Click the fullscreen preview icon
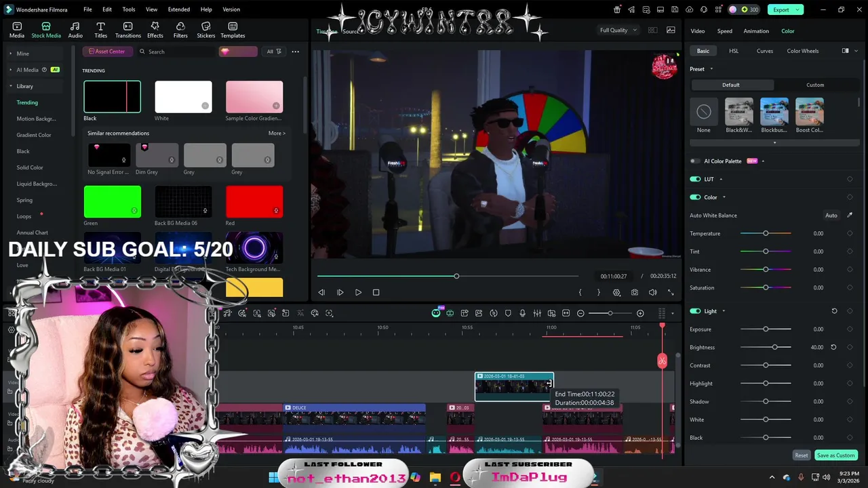868x488 pixels. pyautogui.click(x=671, y=292)
